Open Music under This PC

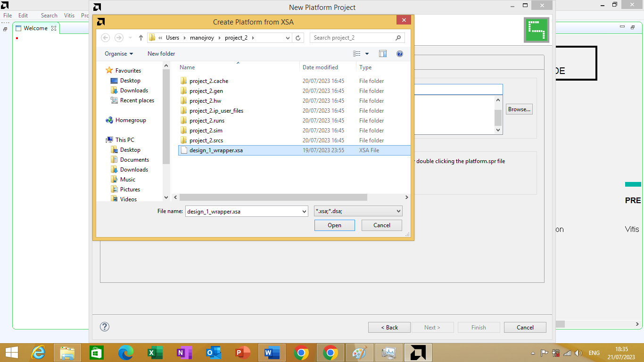[x=127, y=180]
